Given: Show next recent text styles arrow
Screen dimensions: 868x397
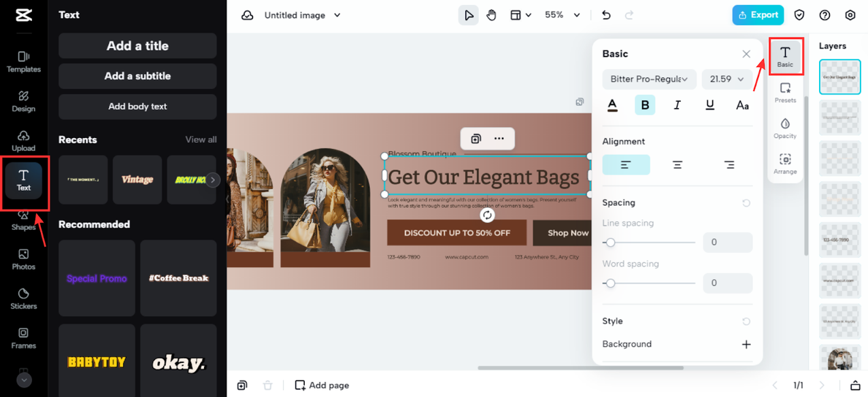Looking at the screenshot, I should click(213, 180).
